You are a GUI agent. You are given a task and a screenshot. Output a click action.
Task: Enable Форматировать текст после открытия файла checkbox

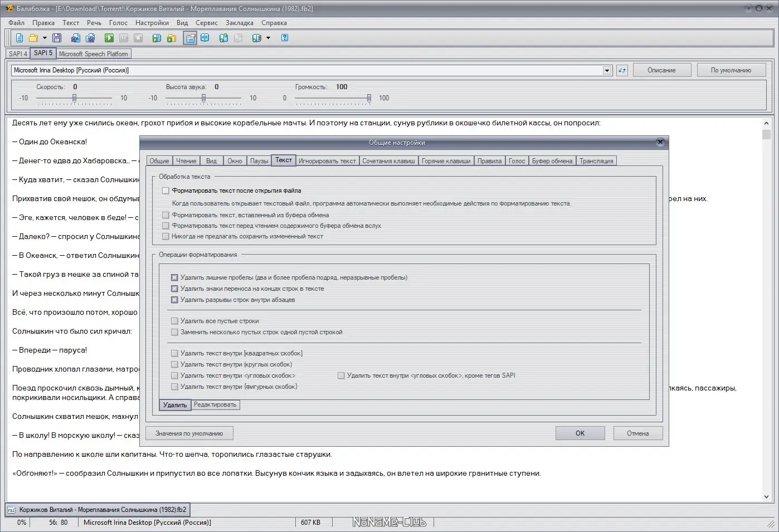[x=165, y=191]
